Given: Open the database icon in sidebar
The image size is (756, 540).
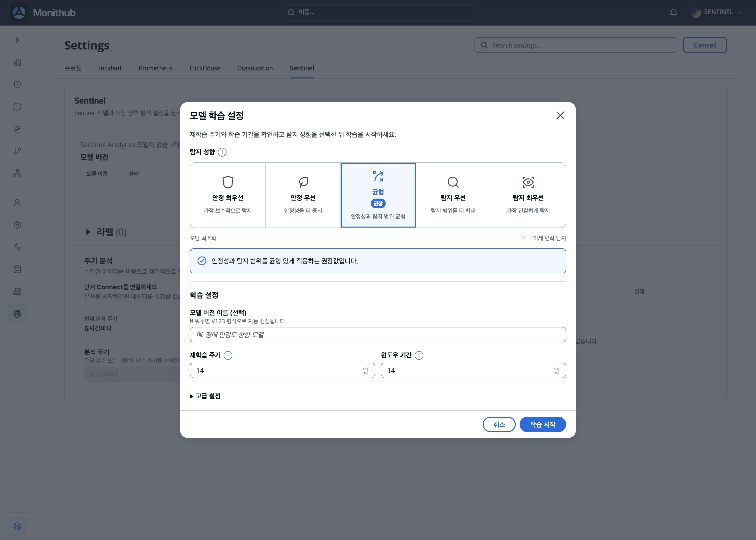Looking at the screenshot, I should [17, 269].
